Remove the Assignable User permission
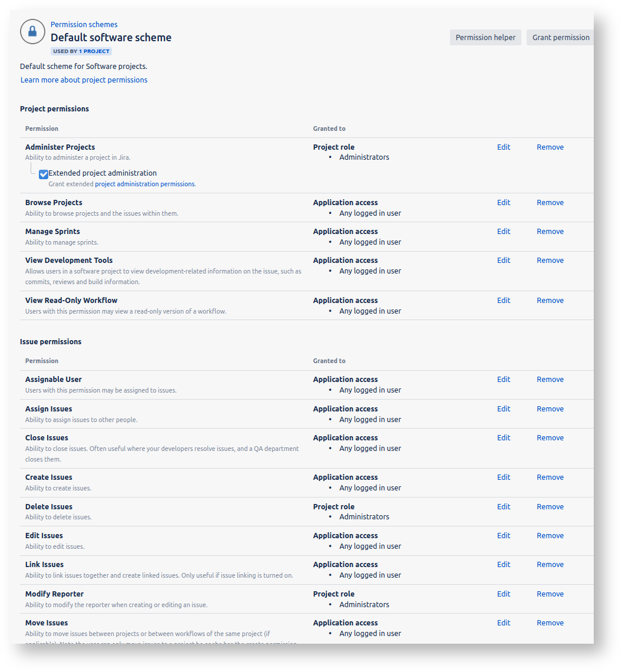Screen dimensions: 622x672 point(550,380)
